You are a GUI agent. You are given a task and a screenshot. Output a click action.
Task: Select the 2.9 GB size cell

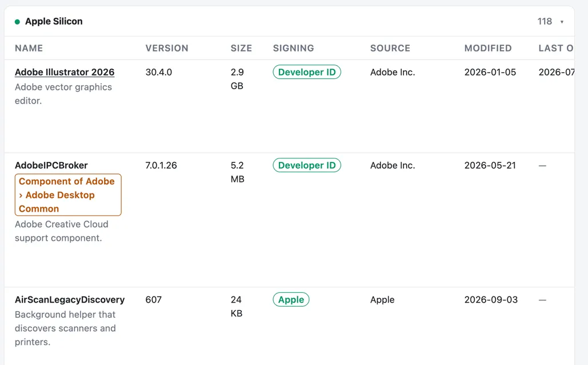pos(237,79)
